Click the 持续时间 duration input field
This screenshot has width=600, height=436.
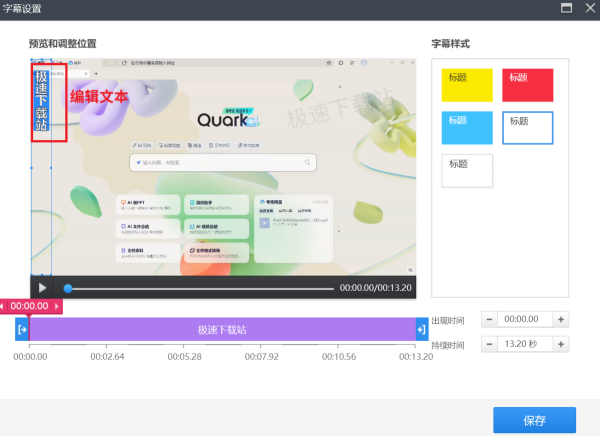[x=525, y=344]
